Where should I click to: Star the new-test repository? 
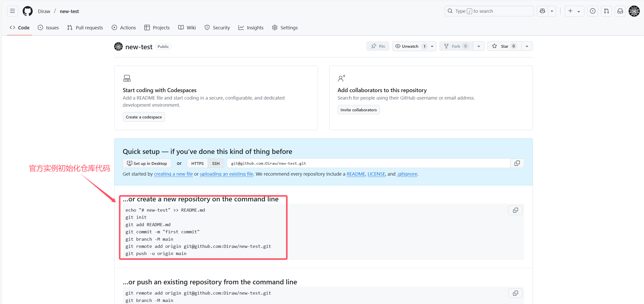505,46
